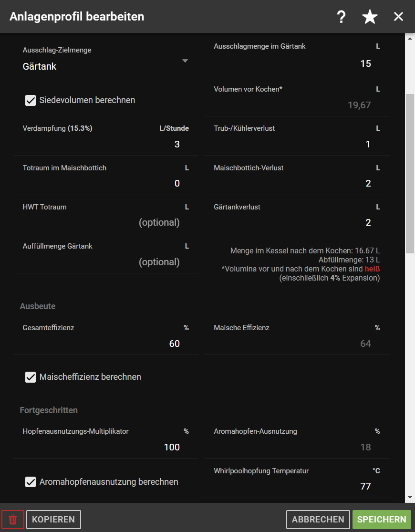The height and width of the screenshot is (532, 415).
Task: Close the Anlagenprofil dialog with X
Action: [398, 17]
